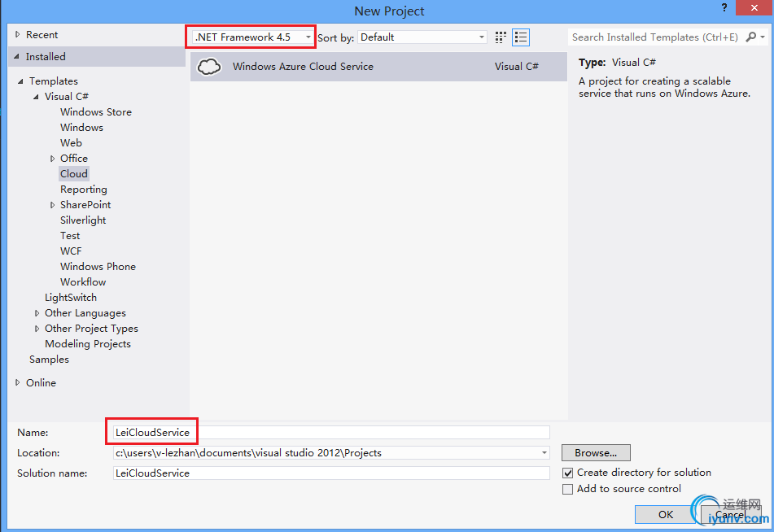This screenshot has height=532, width=774.
Task: Click the OK button
Action: (x=666, y=514)
